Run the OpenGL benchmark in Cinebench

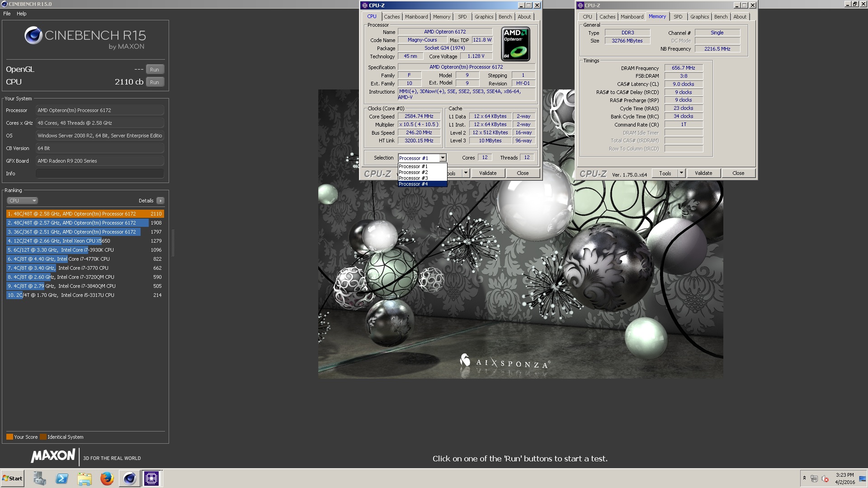(x=155, y=70)
